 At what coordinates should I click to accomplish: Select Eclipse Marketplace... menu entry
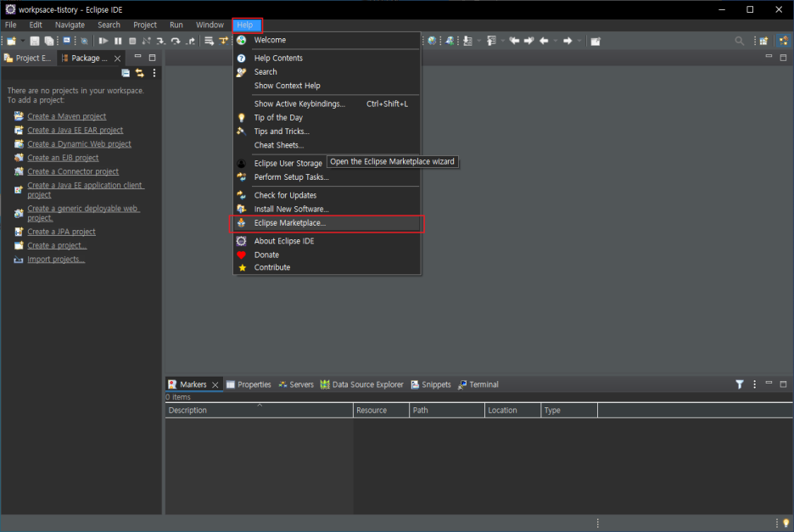click(327, 223)
